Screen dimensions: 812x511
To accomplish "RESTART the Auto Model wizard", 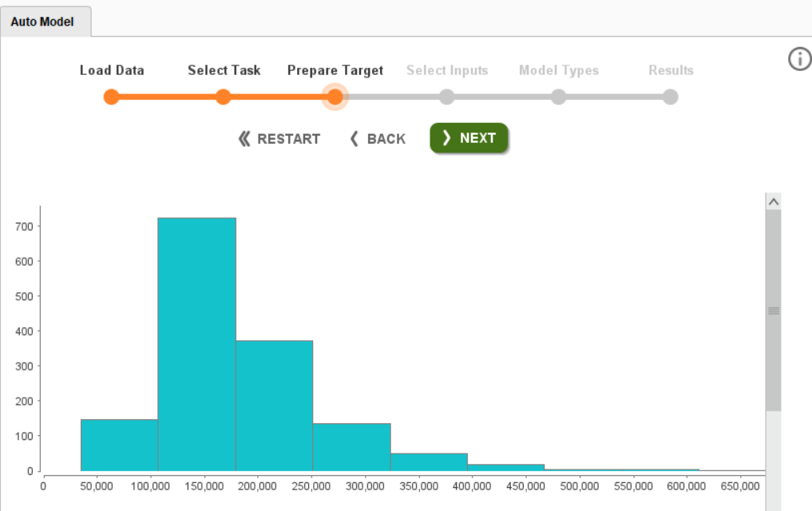I will [279, 139].
